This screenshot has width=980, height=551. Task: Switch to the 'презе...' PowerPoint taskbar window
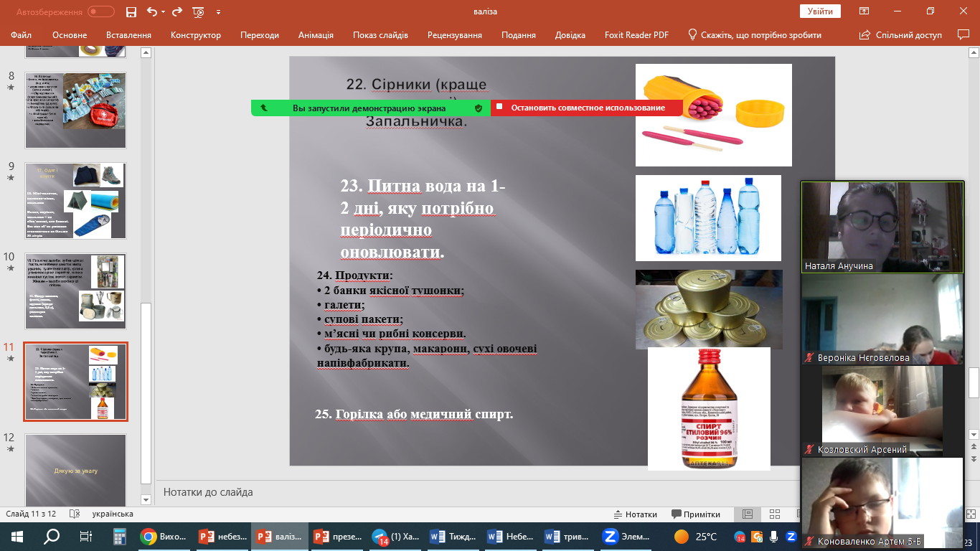pos(338,536)
